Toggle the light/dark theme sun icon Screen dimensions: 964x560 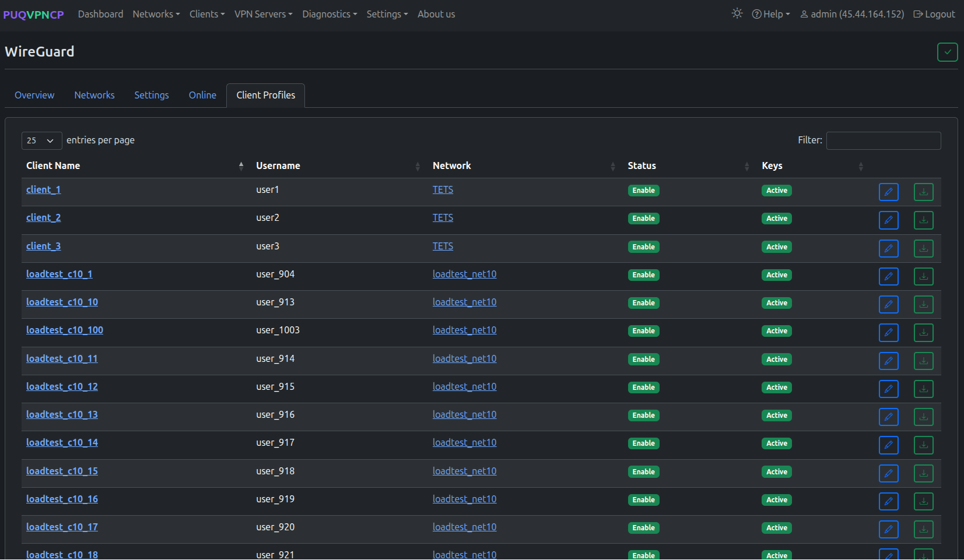point(737,13)
